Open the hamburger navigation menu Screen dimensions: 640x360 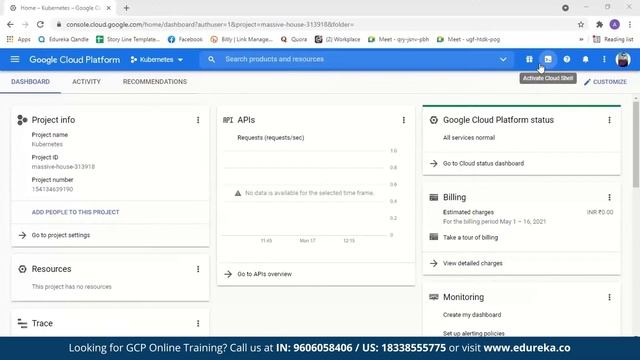pos(15,60)
